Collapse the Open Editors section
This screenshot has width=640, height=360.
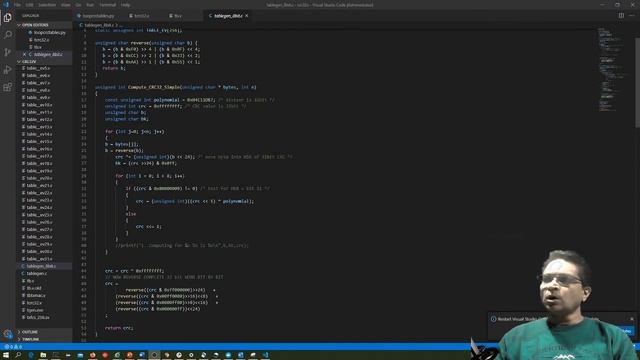44,25
